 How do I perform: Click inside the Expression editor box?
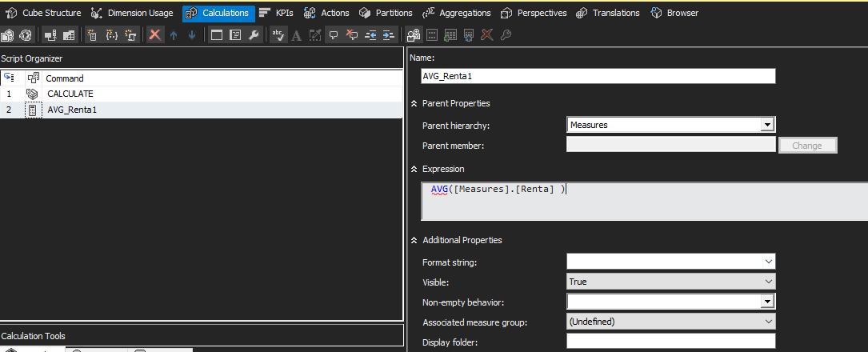pyautogui.click(x=644, y=201)
